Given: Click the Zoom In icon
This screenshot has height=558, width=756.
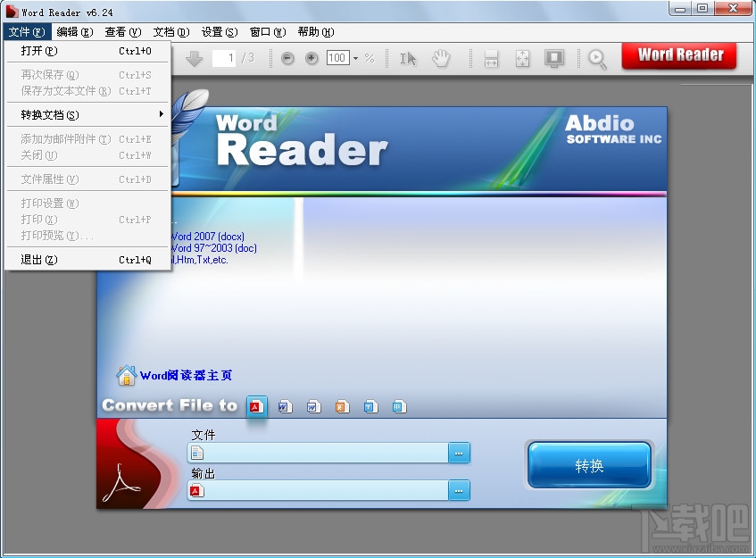Looking at the screenshot, I should point(312,58).
